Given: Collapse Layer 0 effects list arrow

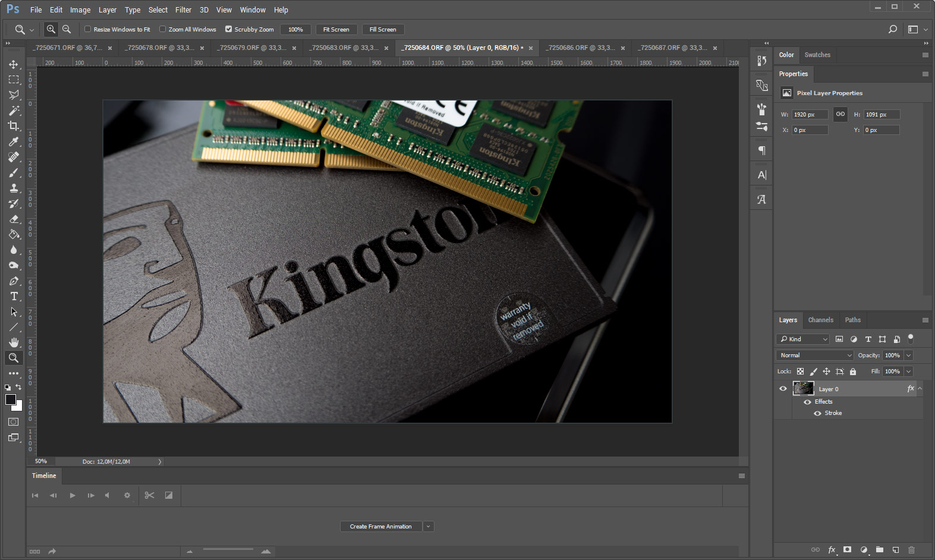Looking at the screenshot, I should pyautogui.click(x=920, y=389).
